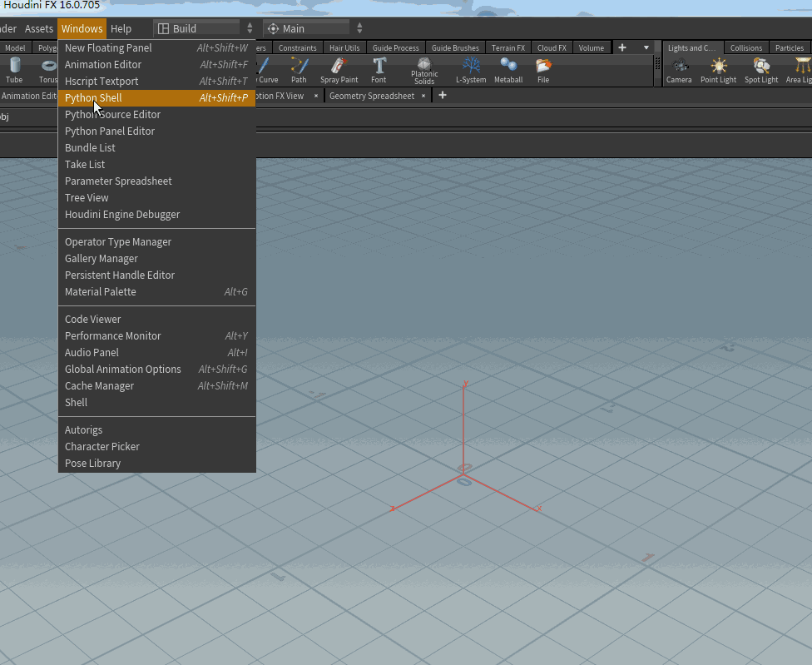The image size is (812, 665).
Task: Open the Main radial menu dropdown
Action: click(x=314, y=28)
